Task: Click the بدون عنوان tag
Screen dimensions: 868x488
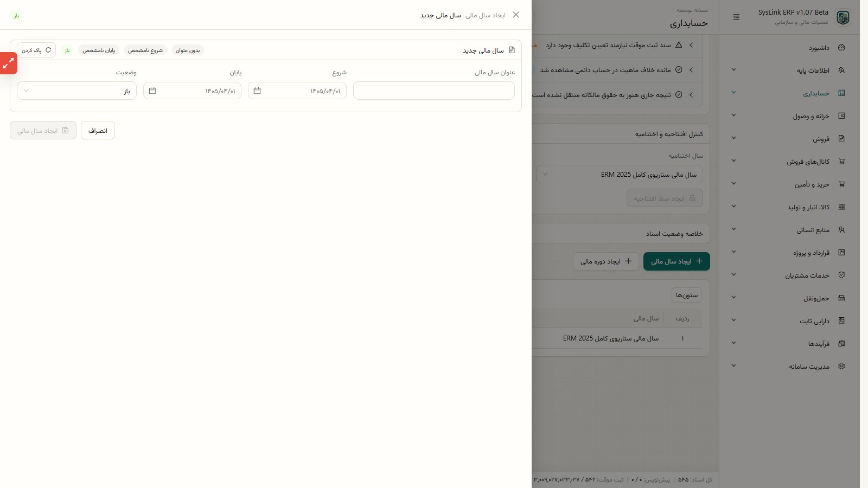Action: click(188, 50)
